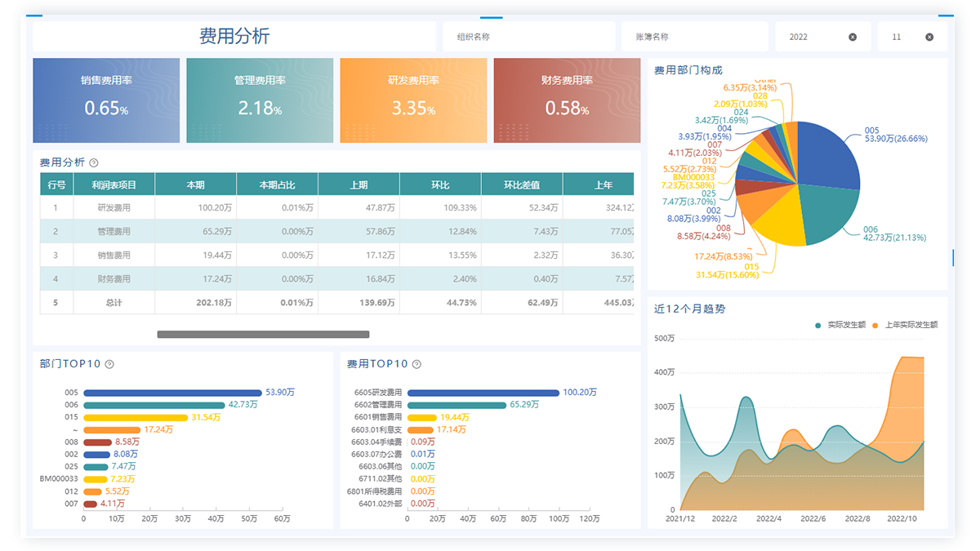Click the 6603.01利息支 bar
Screen dimensions: 980x551
click(421, 429)
